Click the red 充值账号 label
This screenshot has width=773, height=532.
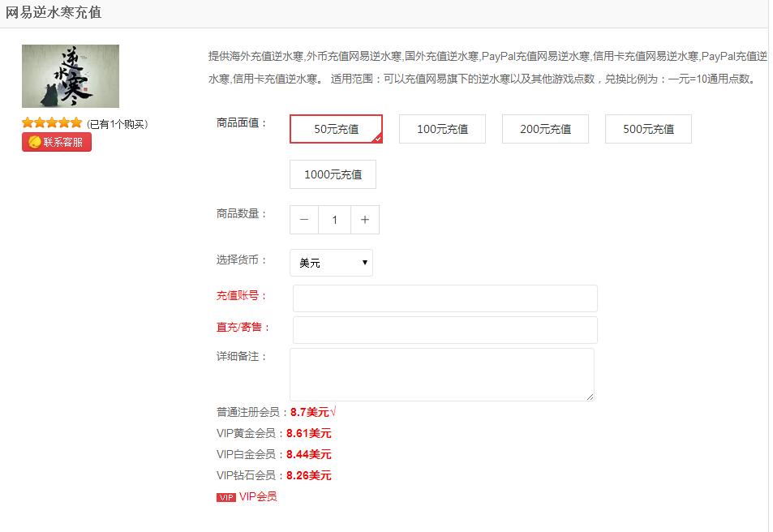click(241, 295)
